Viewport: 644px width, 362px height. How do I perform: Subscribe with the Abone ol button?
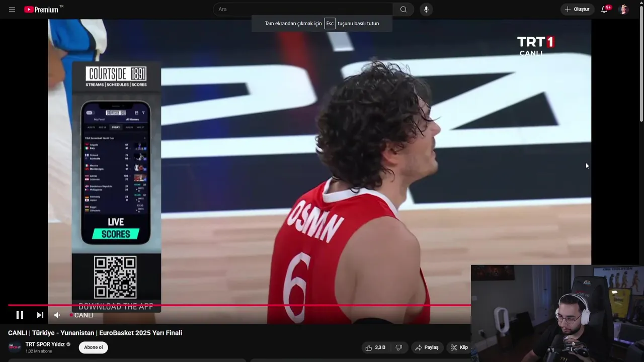click(93, 347)
